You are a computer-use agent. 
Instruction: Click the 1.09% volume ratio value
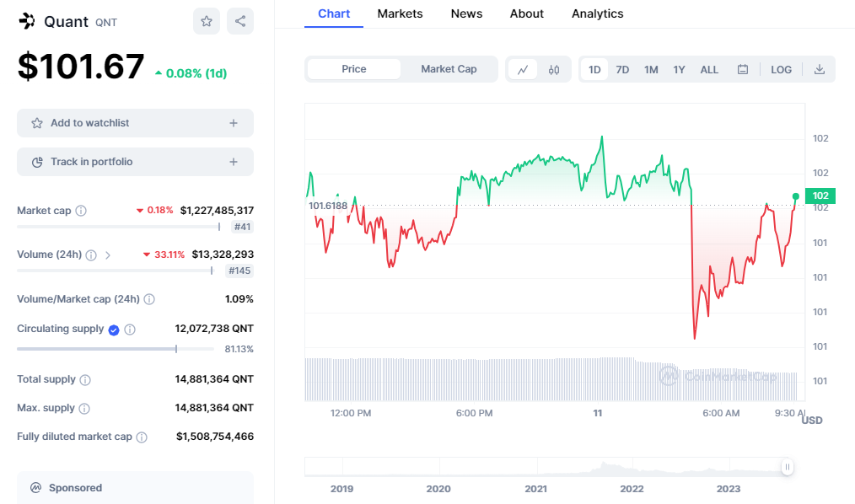click(239, 299)
